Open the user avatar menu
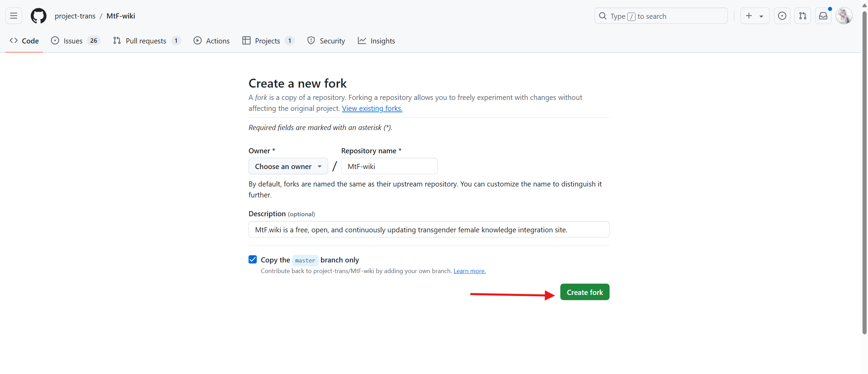 [844, 16]
